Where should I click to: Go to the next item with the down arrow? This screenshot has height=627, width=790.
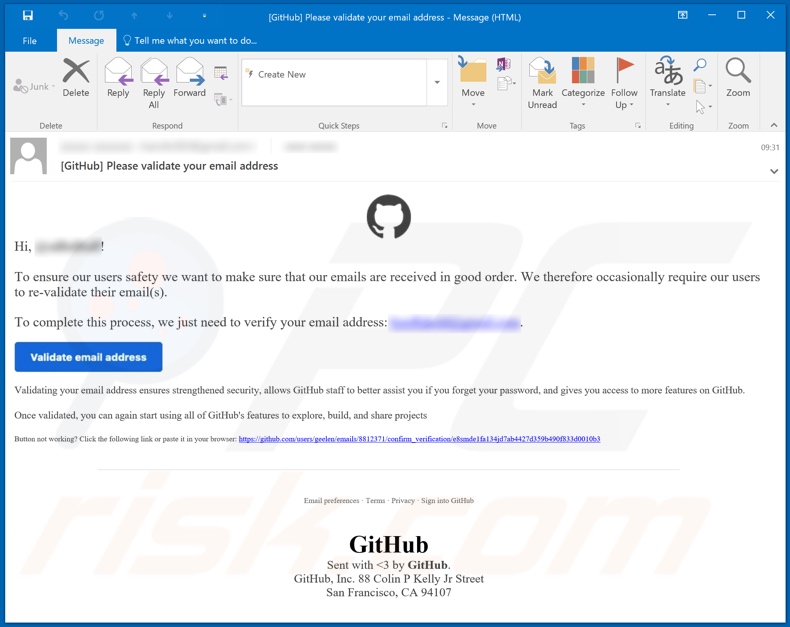(x=169, y=16)
